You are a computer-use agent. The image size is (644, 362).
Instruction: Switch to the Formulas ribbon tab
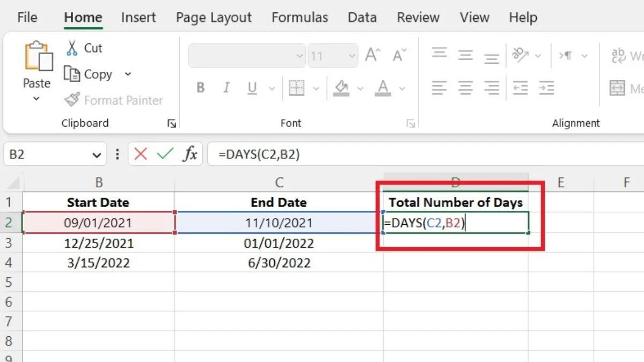click(x=299, y=17)
